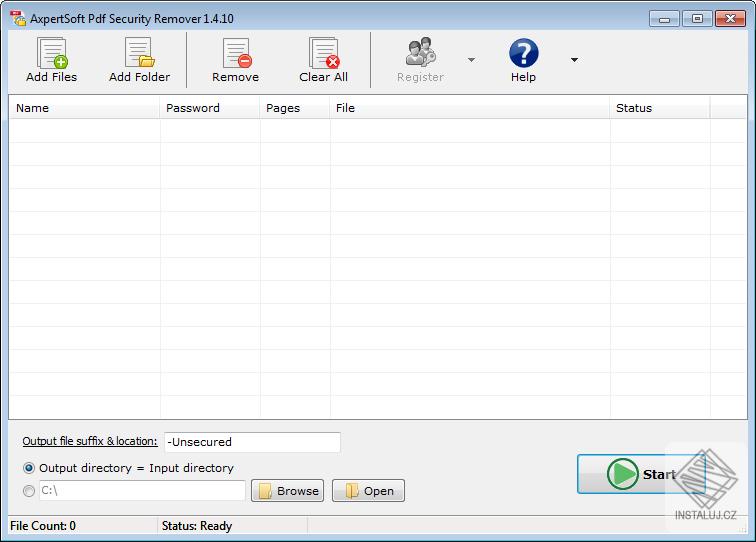
Task: Select Output directory = Input directory radio
Action: (29, 468)
